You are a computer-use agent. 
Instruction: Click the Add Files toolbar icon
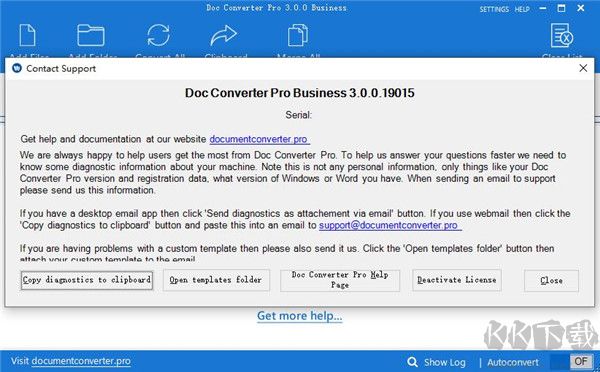pos(28,35)
